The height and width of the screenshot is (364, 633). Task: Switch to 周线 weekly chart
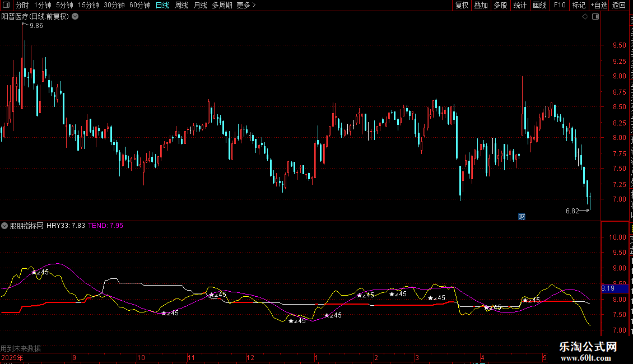[x=181, y=5]
